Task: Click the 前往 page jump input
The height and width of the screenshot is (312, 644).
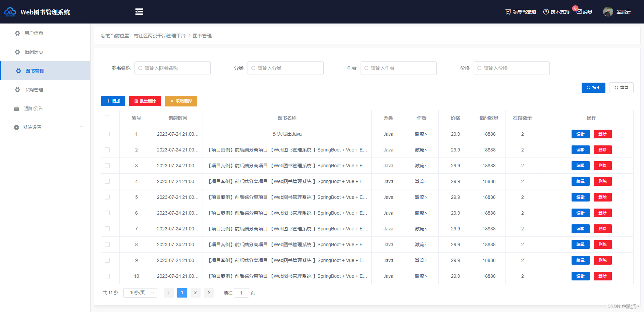Action: coord(241,293)
